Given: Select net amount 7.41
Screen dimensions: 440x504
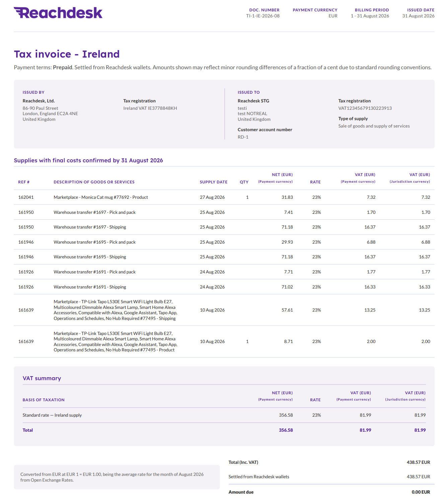Looking at the screenshot, I should click(x=289, y=212).
